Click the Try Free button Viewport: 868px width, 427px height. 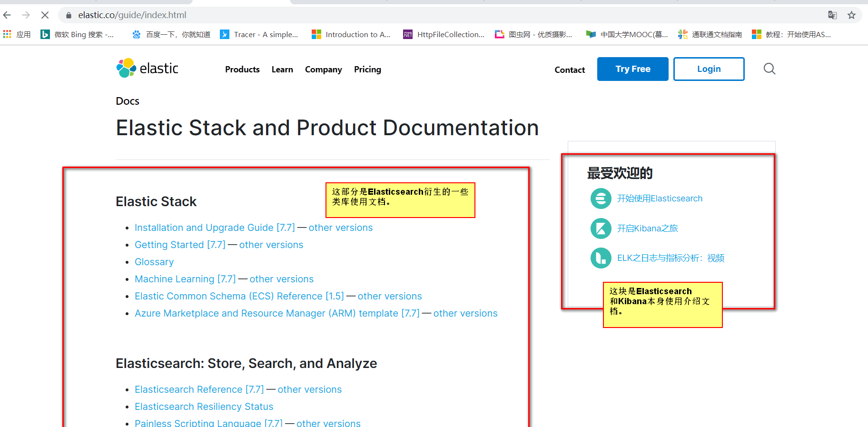pyautogui.click(x=633, y=69)
